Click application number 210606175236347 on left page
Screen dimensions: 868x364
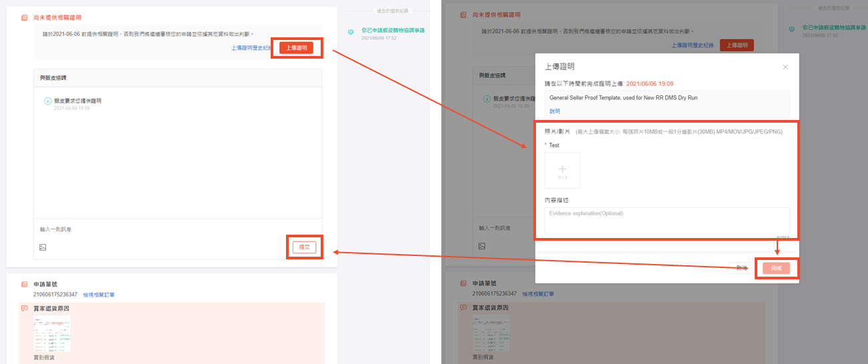click(x=55, y=294)
